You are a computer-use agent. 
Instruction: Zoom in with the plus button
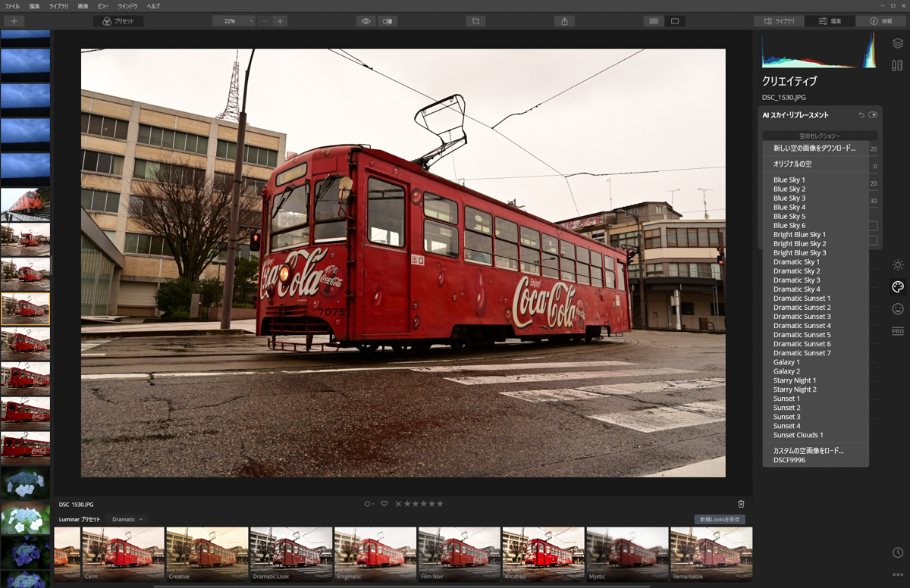(280, 21)
